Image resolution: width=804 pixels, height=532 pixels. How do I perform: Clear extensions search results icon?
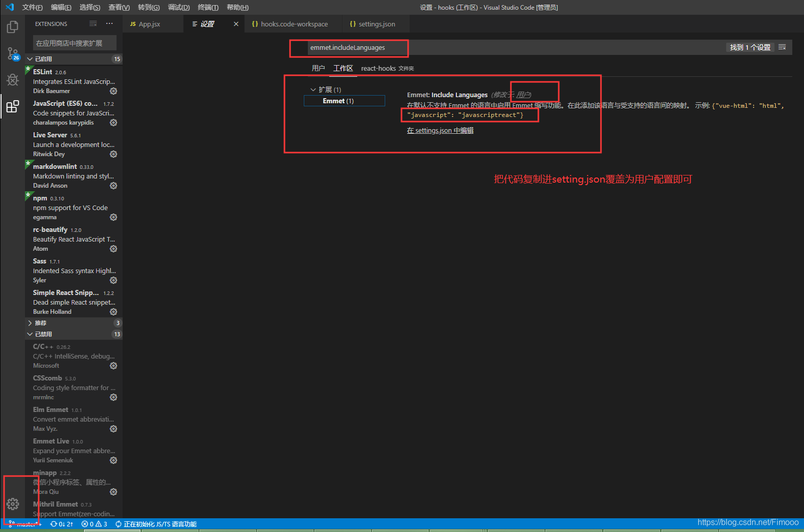coord(93,24)
